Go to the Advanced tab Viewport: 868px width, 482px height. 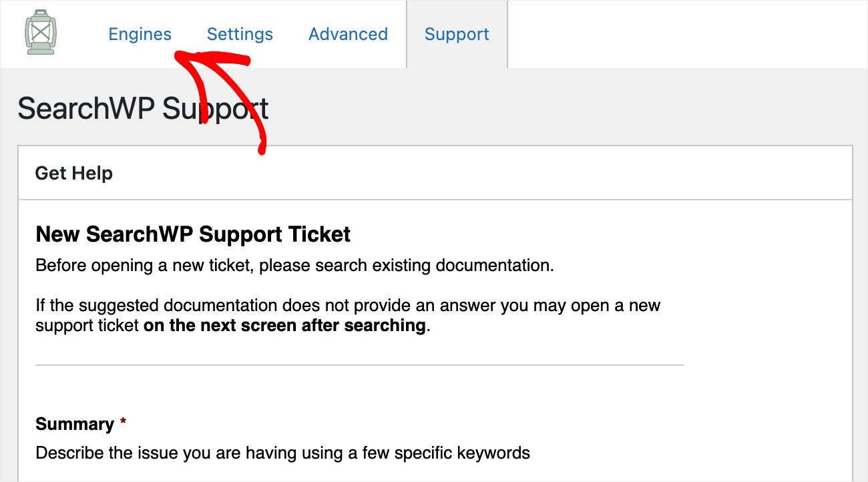(348, 34)
